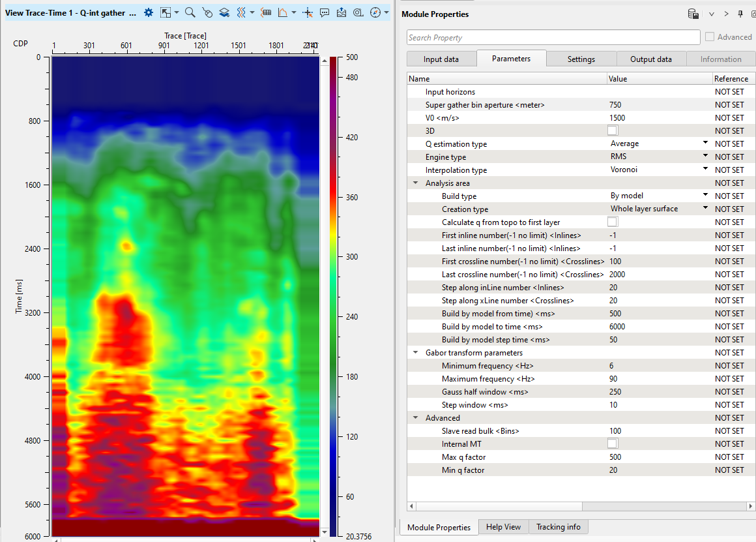Select the layers stack icon

(x=224, y=12)
